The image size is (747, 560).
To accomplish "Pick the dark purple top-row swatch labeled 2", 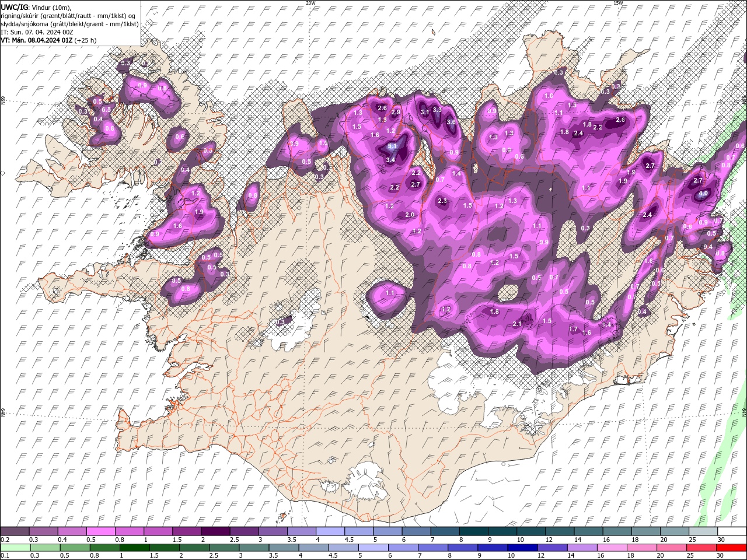I will (215, 531).
